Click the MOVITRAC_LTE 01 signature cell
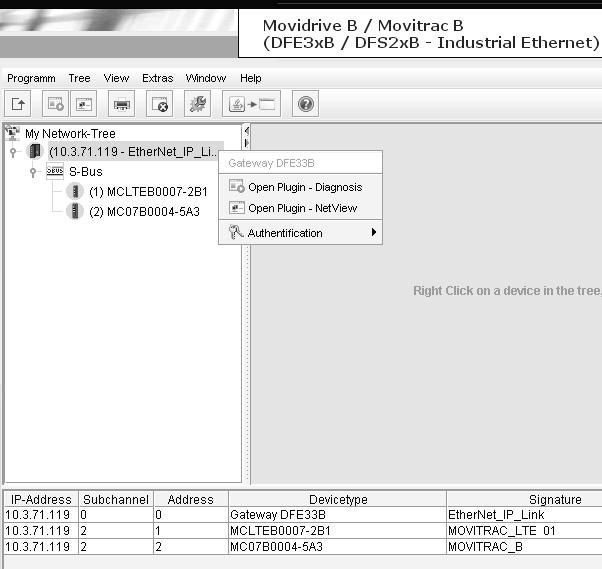 [x=524, y=531]
